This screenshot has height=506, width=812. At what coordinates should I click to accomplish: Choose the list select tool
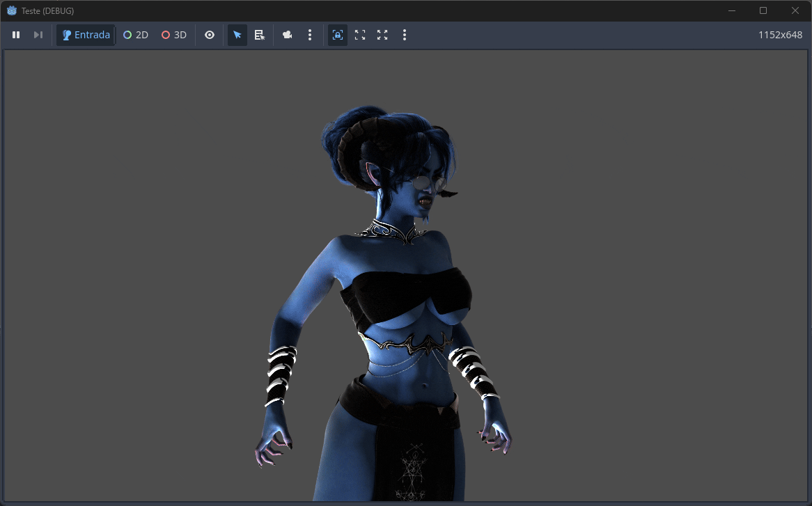tap(260, 35)
